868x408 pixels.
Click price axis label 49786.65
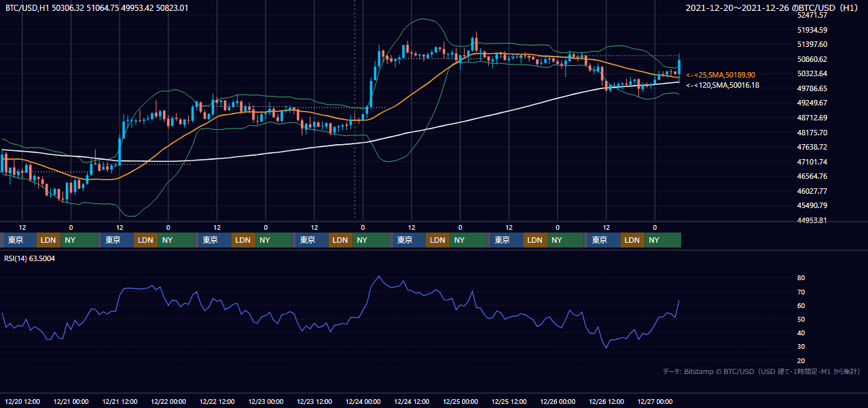(812, 88)
